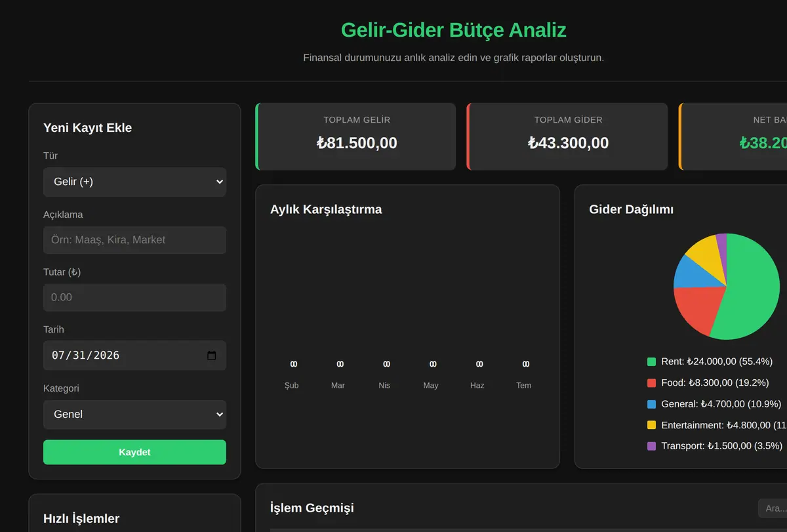This screenshot has width=787, height=532.
Task: Open the Tür dropdown showing Gelir (+)
Action: (x=134, y=182)
